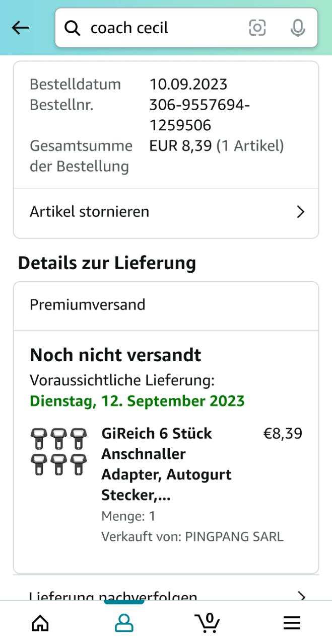Expand the Lieferung nachverfolgen chevron
Image resolution: width=332 pixels, height=644 pixels.
tap(301, 595)
